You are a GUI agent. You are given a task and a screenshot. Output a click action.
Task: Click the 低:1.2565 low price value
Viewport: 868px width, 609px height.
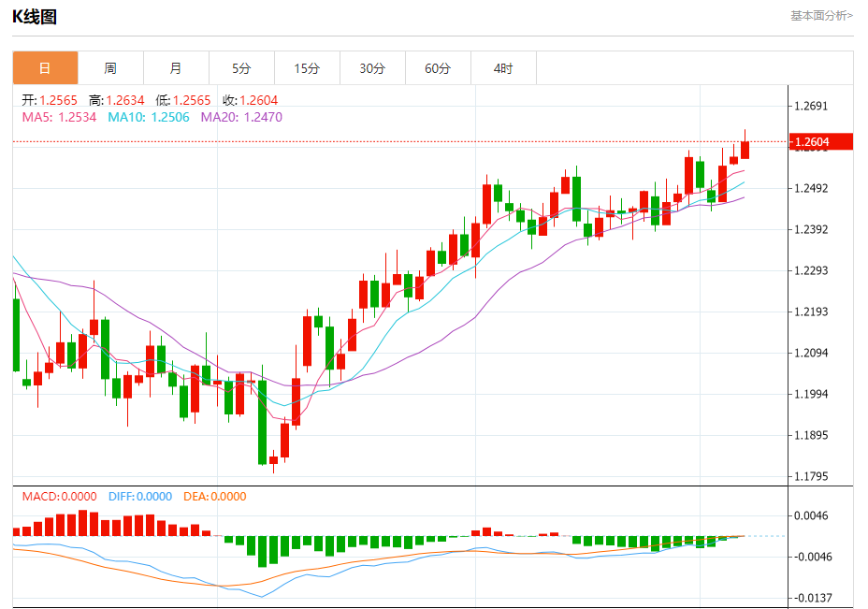click(x=183, y=100)
